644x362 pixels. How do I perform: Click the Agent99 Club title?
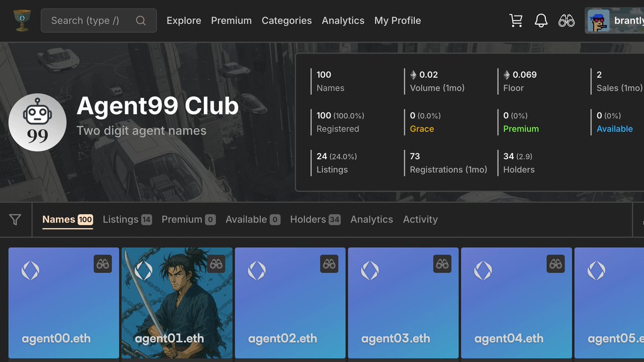[158, 106]
